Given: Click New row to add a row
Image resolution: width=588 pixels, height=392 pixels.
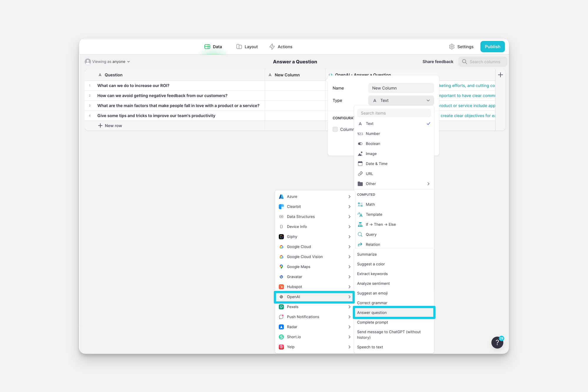Looking at the screenshot, I should coord(110,126).
